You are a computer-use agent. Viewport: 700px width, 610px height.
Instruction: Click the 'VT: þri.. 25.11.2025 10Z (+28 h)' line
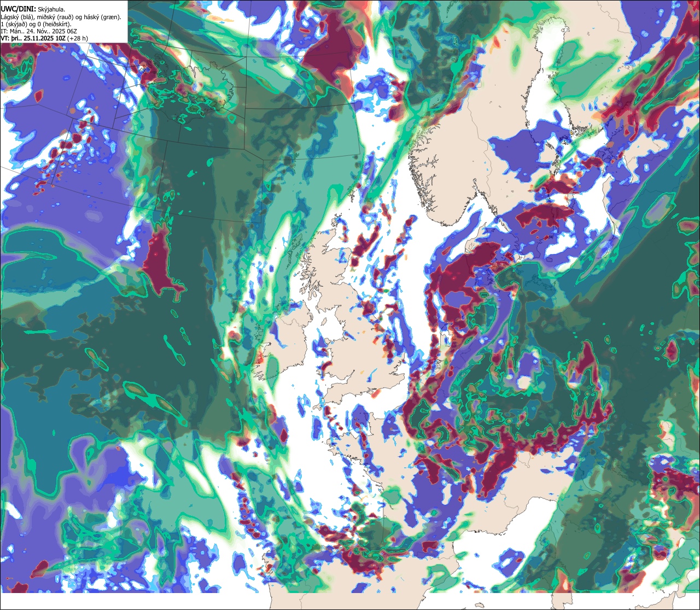[x=44, y=38]
